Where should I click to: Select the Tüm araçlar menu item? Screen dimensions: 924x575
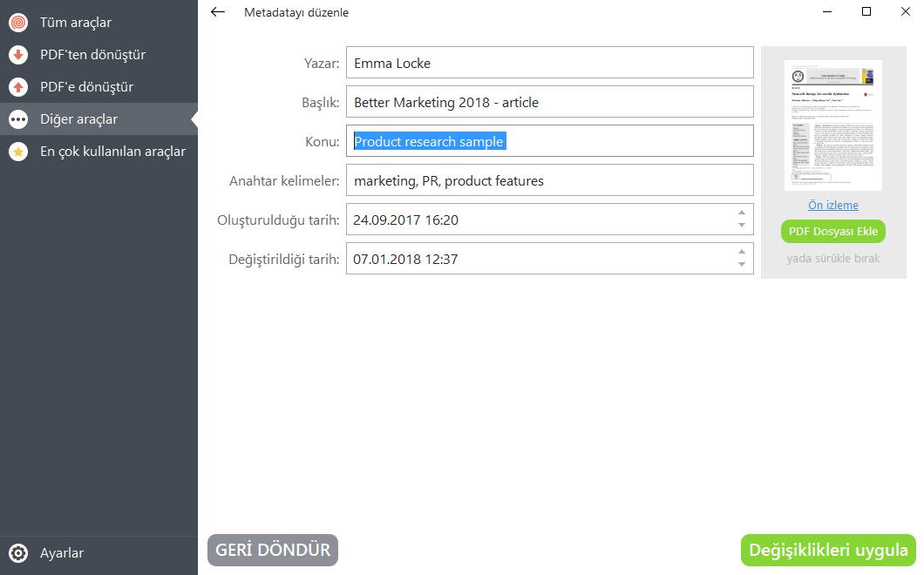click(76, 23)
